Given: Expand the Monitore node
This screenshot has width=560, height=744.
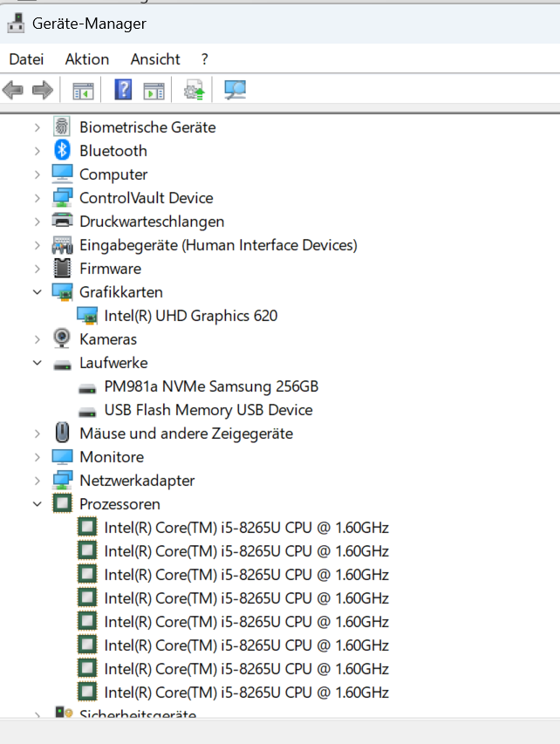Looking at the screenshot, I should tap(37, 457).
